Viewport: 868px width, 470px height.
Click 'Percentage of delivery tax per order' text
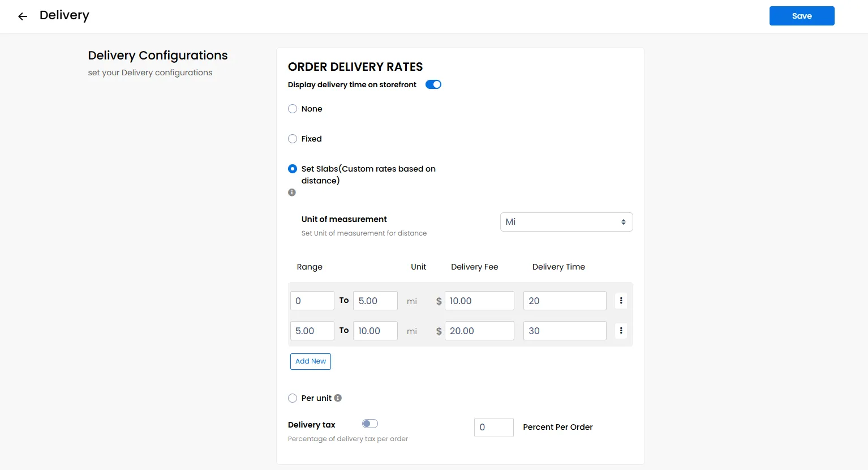click(348, 439)
